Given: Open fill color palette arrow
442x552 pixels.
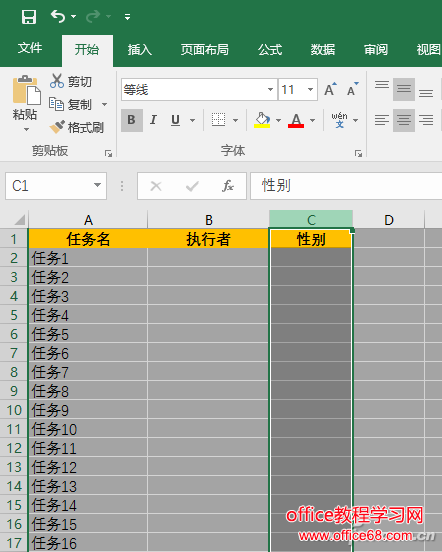Looking at the screenshot, I should 278,120.
